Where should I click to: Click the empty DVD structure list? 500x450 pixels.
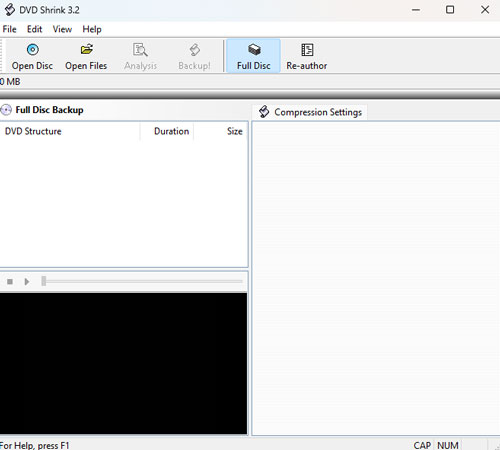click(123, 203)
